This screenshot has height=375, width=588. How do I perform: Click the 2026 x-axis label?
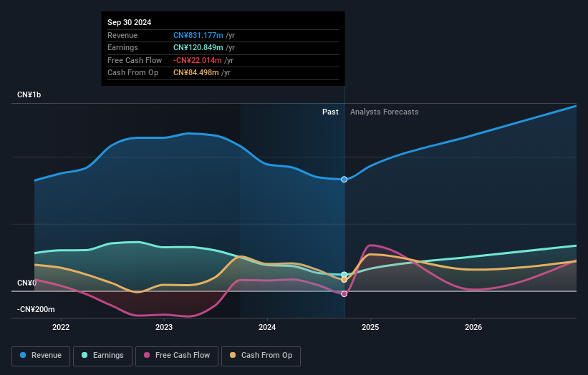click(x=473, y=328)
